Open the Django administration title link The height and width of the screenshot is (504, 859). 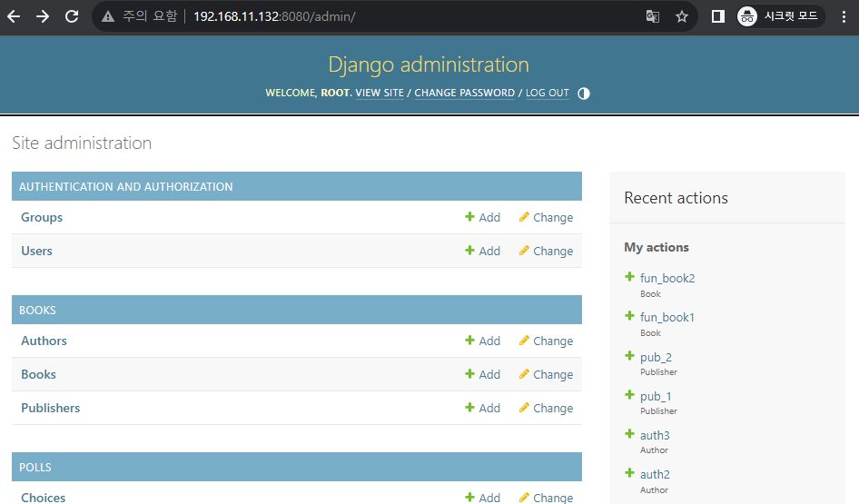tap(429, 64)
